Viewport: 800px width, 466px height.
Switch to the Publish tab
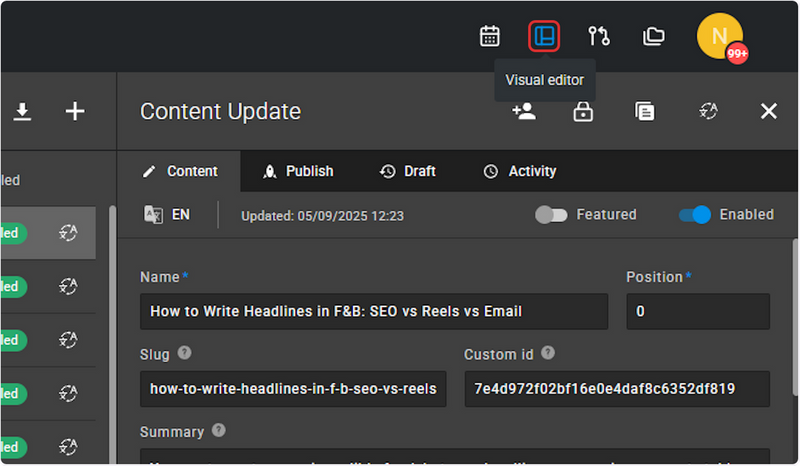coord(298,171)
